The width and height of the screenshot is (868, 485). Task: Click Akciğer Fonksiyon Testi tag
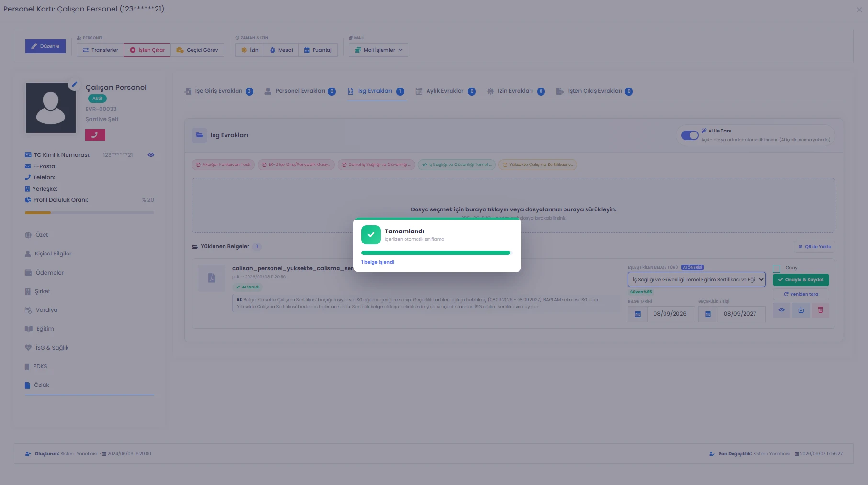(x=223, y=165)
